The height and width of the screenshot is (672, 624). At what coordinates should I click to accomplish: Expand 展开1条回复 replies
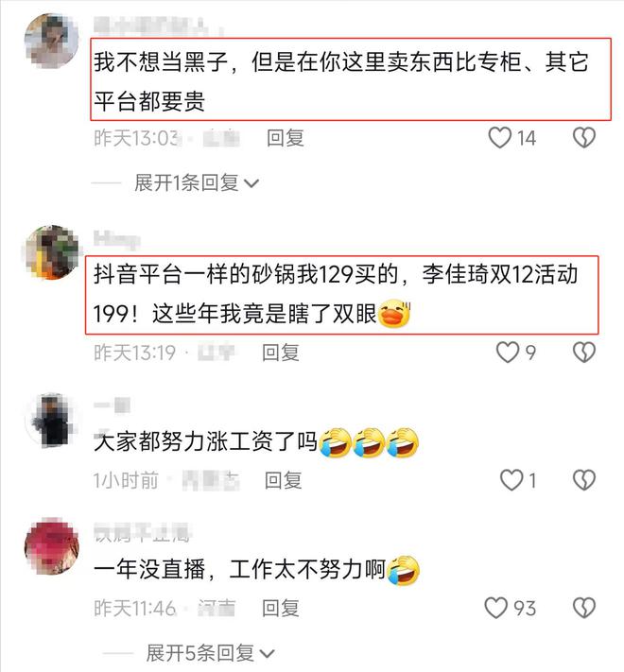point(197,183)
